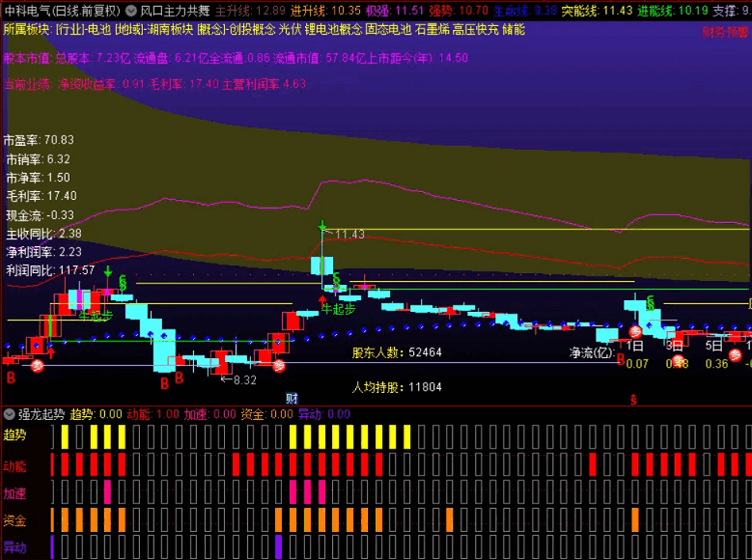Click the green § symbol above the 1日 column
The height and width of the screenshot is (560, 752).
(651, 303)
